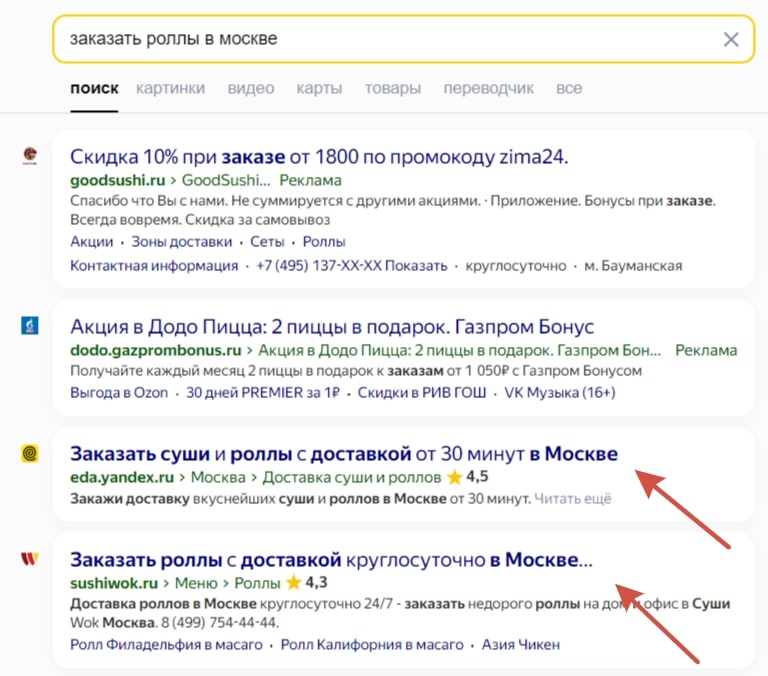Open 'Скидка 10% при заказе' ad title
768x676 pixels.
pyautogui.click(x=319, y=157)
